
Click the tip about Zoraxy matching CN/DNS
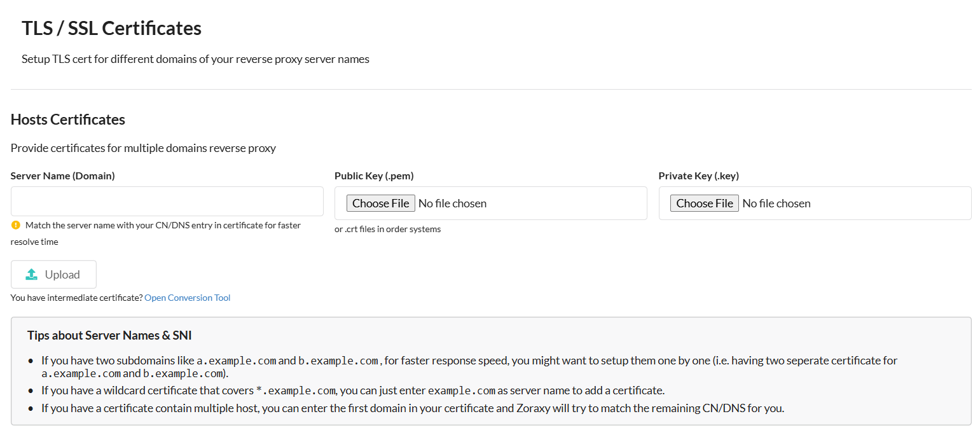pyautogui.click(x=412, y=408)
